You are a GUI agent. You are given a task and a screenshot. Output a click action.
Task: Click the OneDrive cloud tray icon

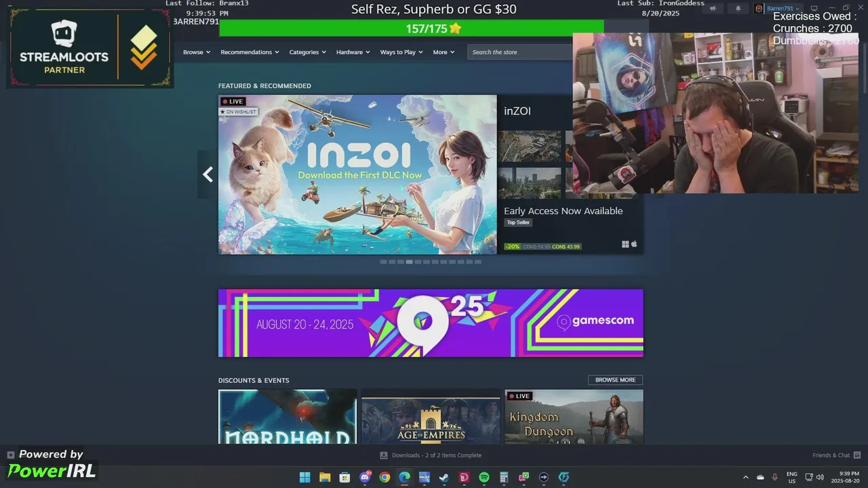tap(760, 477)
